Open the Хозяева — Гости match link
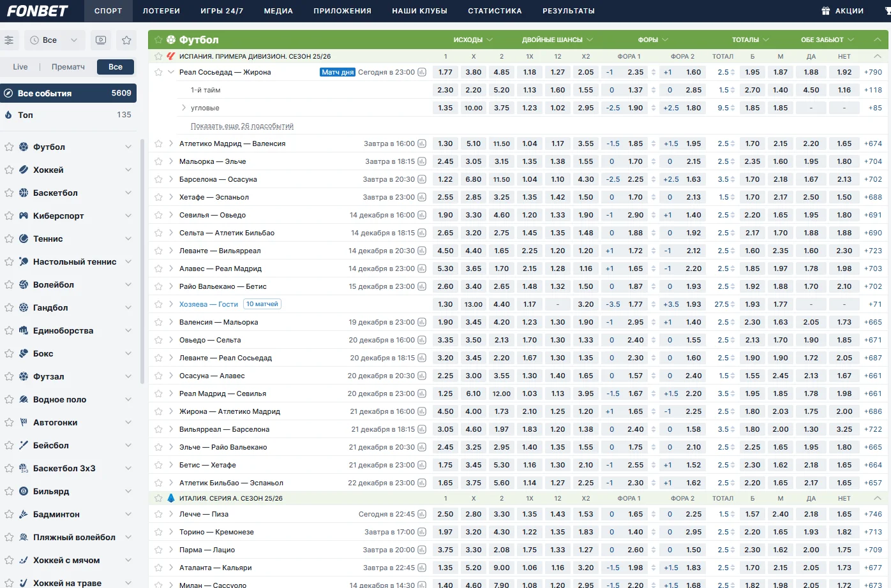The height and width of the screenshot is (588, 891). point(209,304)
